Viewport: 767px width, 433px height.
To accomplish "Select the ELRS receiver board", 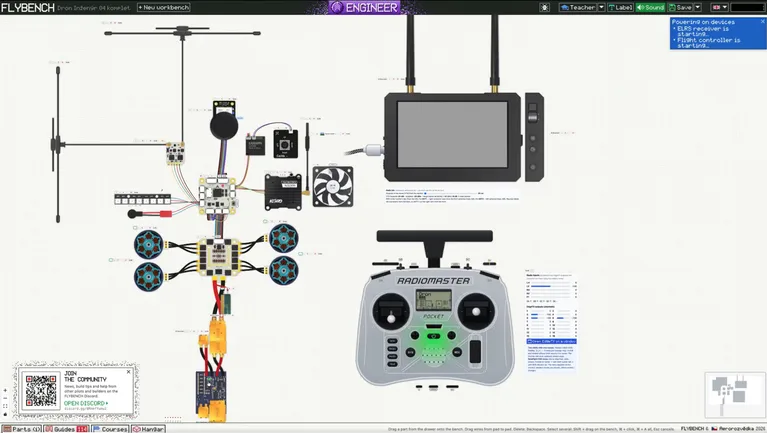I will (175, 154).
